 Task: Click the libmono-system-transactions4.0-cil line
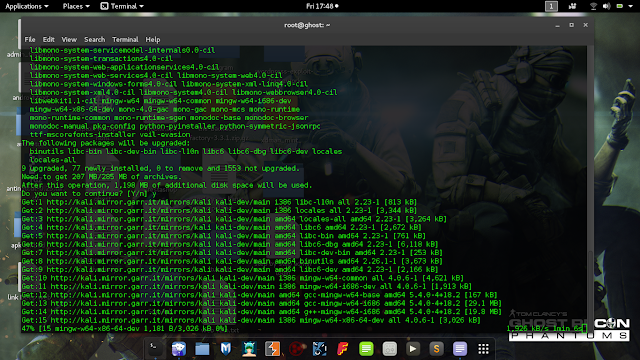pyautogui.click(x=101, y=59)
